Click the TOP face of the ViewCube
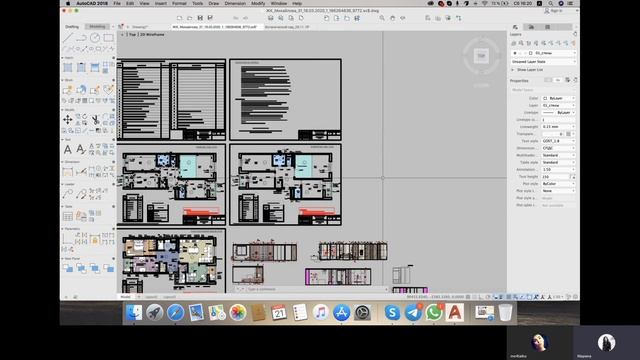 482,56
